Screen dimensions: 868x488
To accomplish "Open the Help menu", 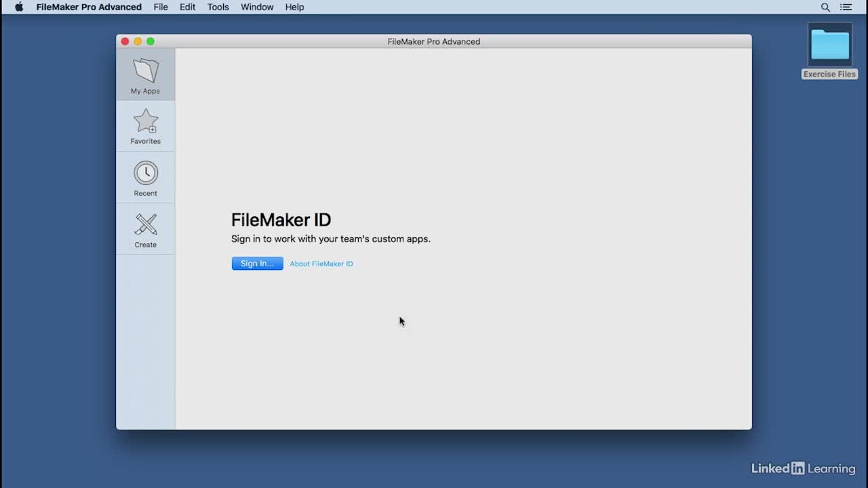I will pyautogui.click(x=294, y=7).
